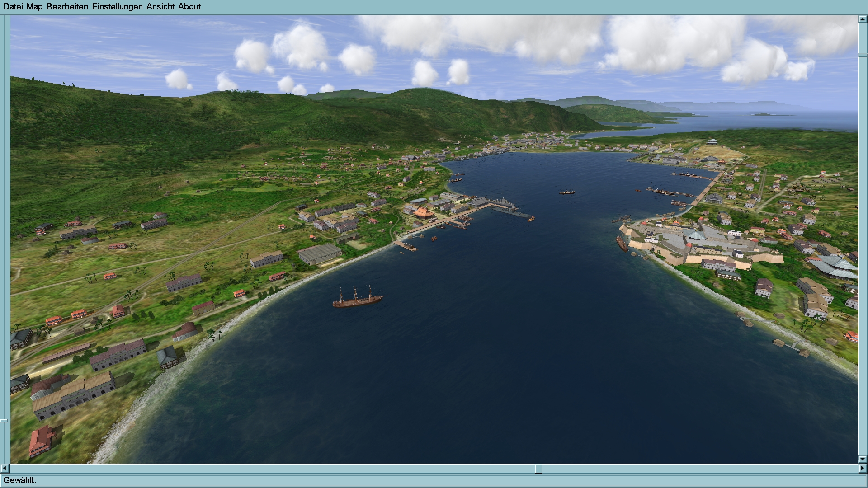Click the horizontal scrollbar left arrow
The height and width of the screenshot is (488, 868).
5,469
